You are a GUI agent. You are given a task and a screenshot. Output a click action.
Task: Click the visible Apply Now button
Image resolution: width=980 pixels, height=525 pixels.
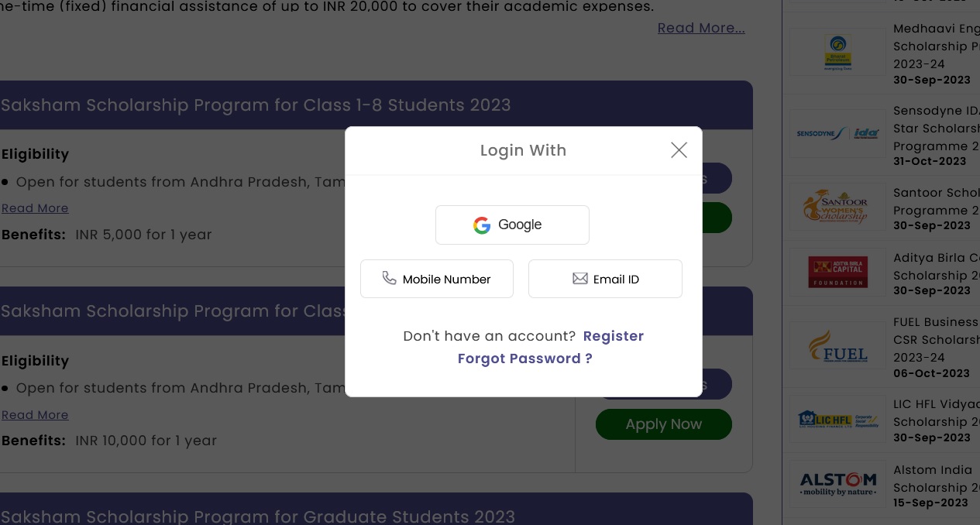(x=664, y=424)
